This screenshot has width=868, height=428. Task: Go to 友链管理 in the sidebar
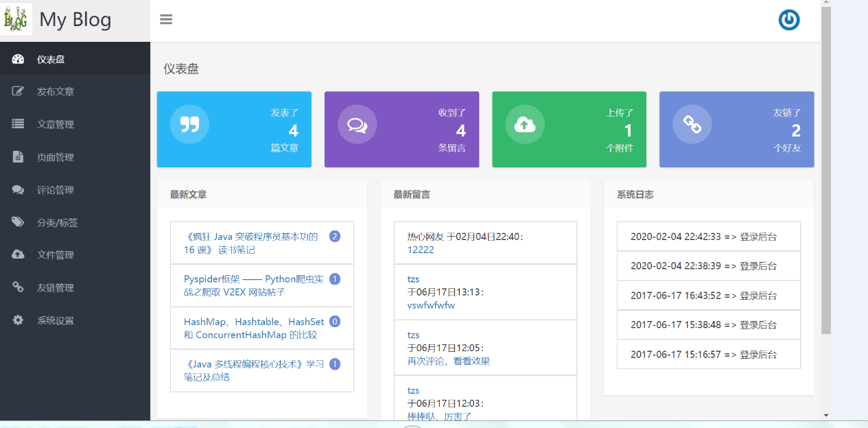(x=75, y=287)
